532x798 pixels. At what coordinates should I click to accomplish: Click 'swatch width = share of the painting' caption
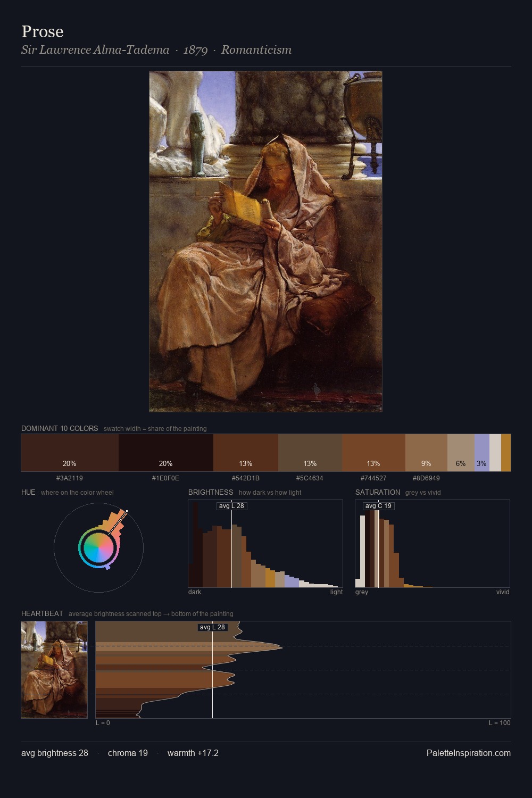tap(155, 429)
